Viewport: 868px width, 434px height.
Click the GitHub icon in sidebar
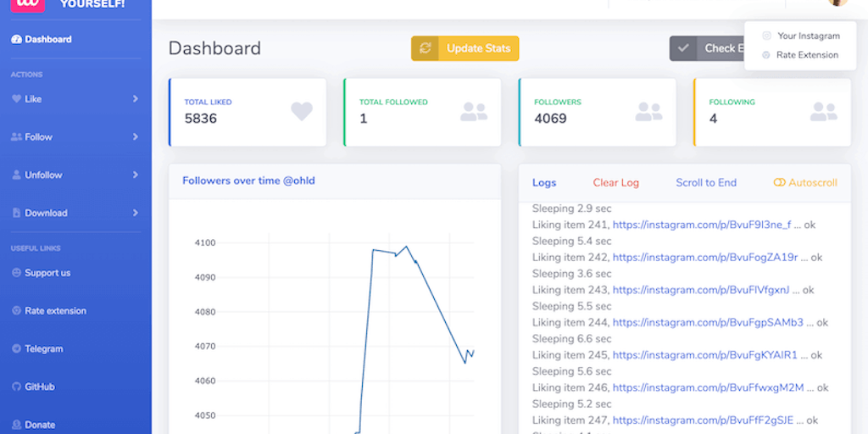coord(16,387)
